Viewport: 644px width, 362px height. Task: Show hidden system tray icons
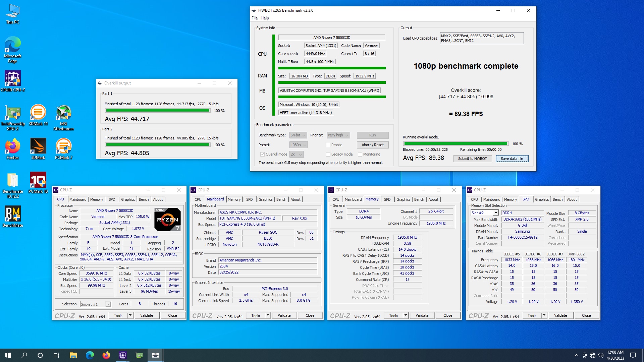(x=576, y=355)
